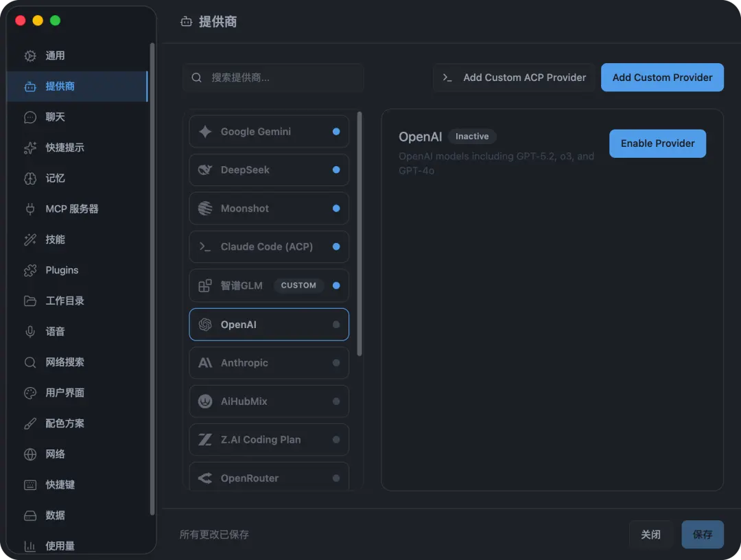Viewport: 741px width, 560px height.
Task: Click the 保存 button
Action: (x=703, y=535)
